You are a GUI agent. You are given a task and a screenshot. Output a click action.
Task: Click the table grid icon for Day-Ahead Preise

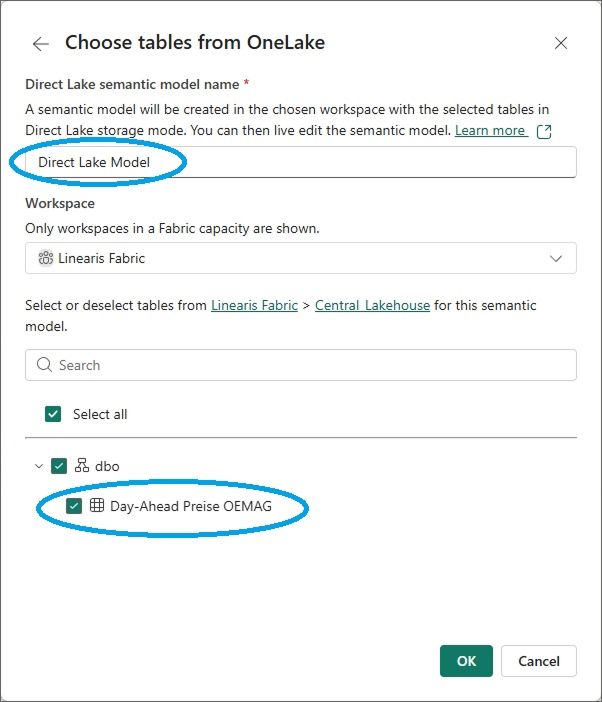coord(97,506)
